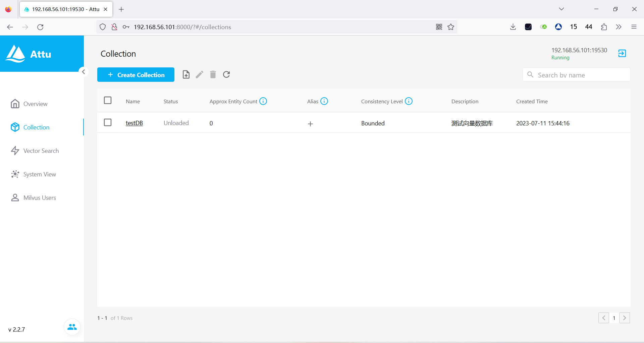Show Alias info tooltip icon
The width and height of the screenshot is (644, 343).
(x=324, y=101)
